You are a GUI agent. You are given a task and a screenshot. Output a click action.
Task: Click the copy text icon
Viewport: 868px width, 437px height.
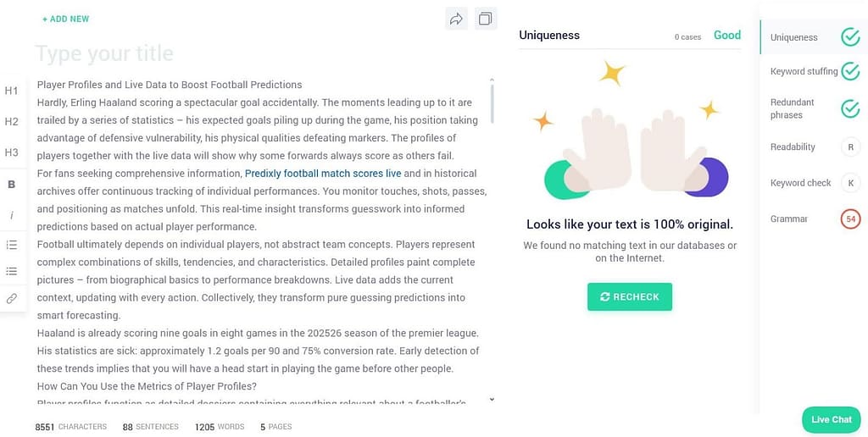(485, 19)
